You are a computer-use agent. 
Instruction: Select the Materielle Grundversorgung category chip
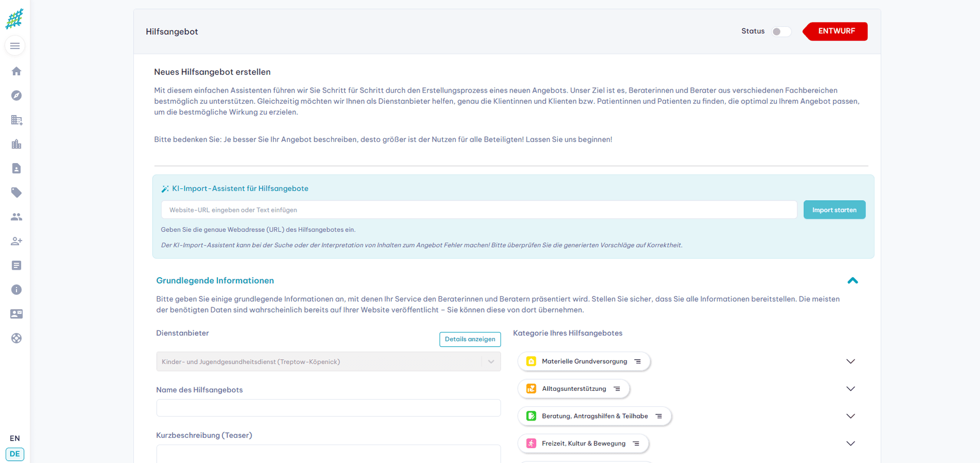pyautogui.click(x=584, y=361)
